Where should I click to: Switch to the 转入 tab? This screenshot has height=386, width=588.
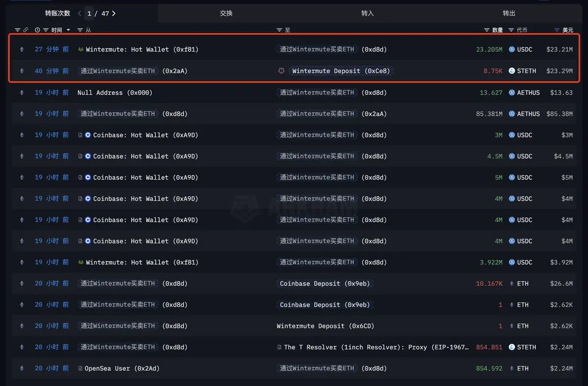(367, 13)
